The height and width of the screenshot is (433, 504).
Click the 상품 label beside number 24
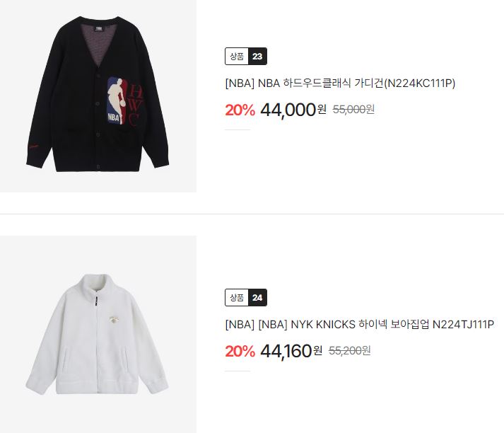tap(237, 298)
